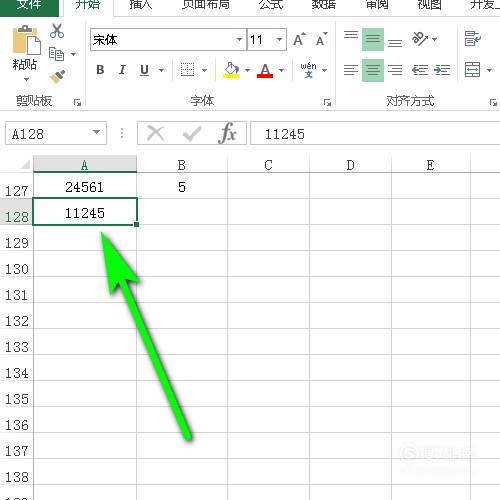Increase font size with larger A
Screen dimensions: 500x500
pyautogui.click(x=299, y=40)
